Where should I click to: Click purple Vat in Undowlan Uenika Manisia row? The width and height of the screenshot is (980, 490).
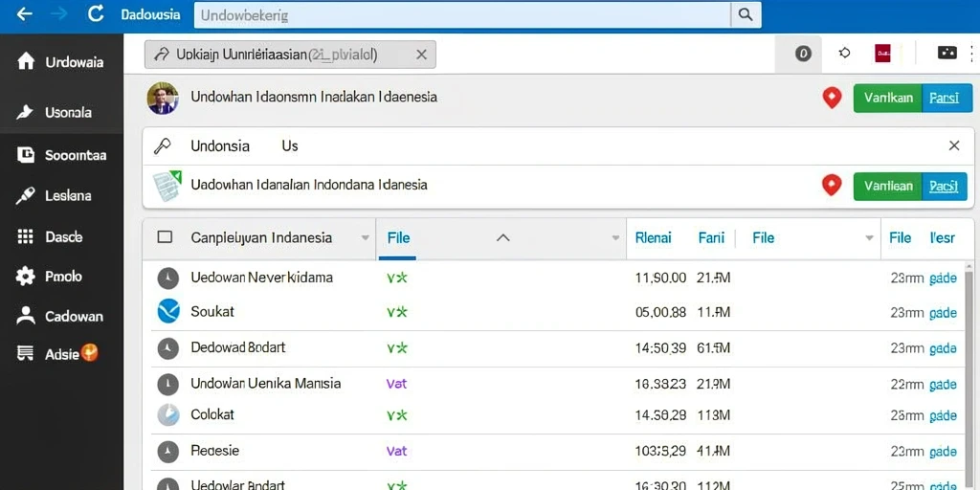pos(396,384)
